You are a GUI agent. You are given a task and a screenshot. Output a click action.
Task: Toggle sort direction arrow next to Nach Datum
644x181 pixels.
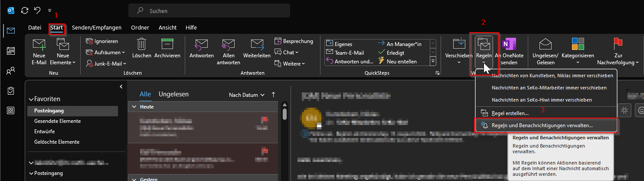tap(273, 95)
